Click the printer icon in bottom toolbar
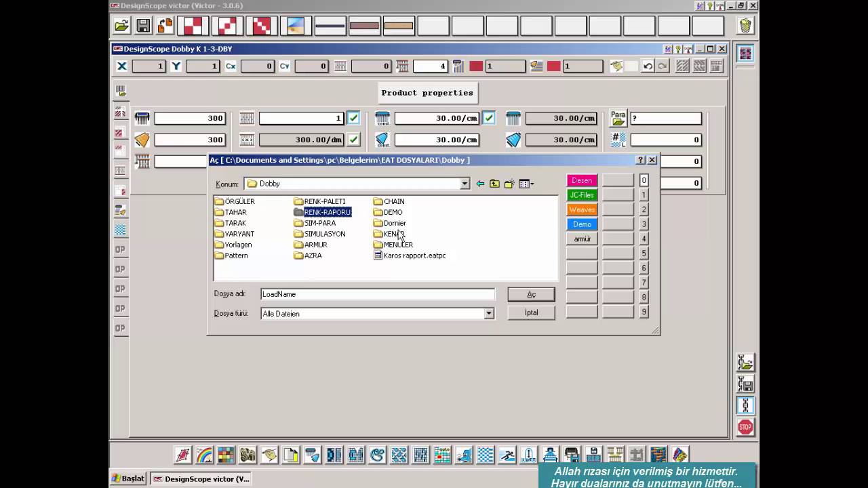This screenshot has height=488, width=868. point(572,455)
